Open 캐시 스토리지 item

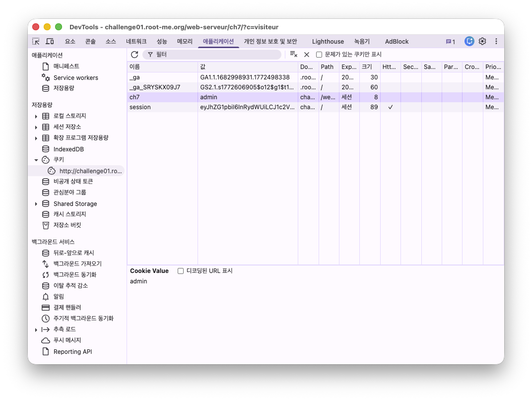pos(69,214)
